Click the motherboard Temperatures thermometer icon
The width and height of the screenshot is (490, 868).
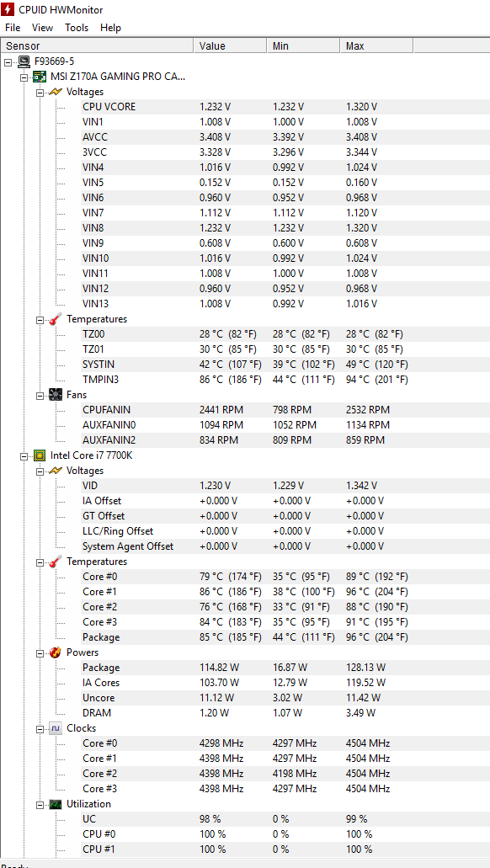click(x=55, y=319)
